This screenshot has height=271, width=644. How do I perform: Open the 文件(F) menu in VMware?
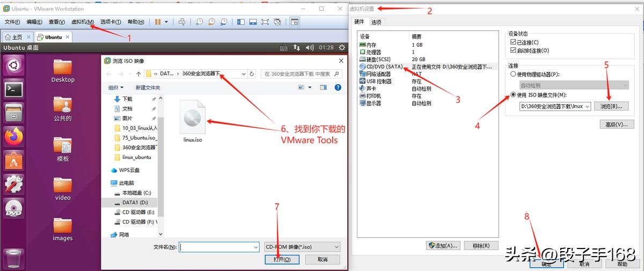(12, 22)
